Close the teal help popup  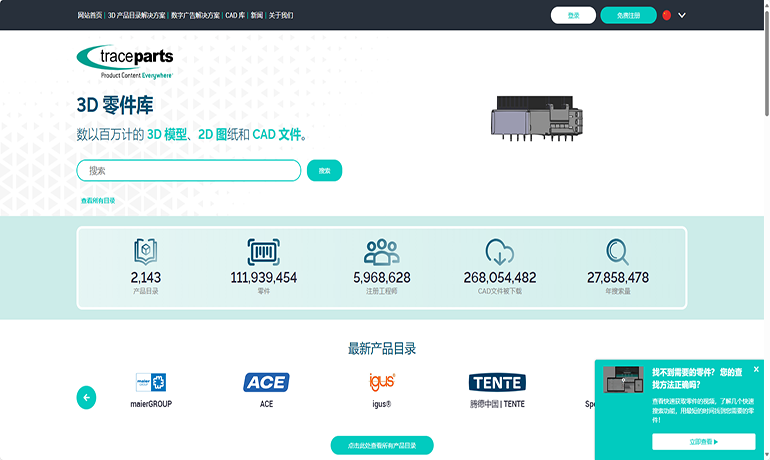756,369
